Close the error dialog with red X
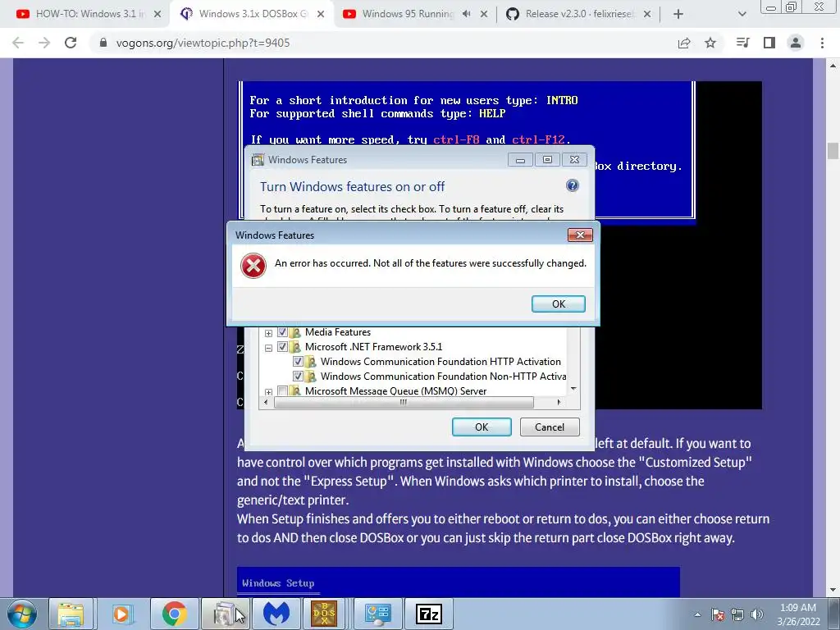Viewport: 840px width, 630px height. (x=580, y=235)
